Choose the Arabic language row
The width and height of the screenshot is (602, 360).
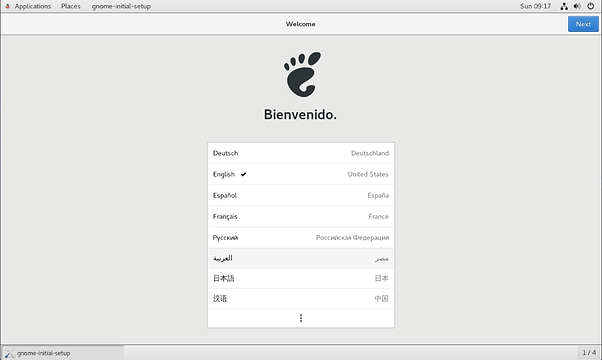301,258
